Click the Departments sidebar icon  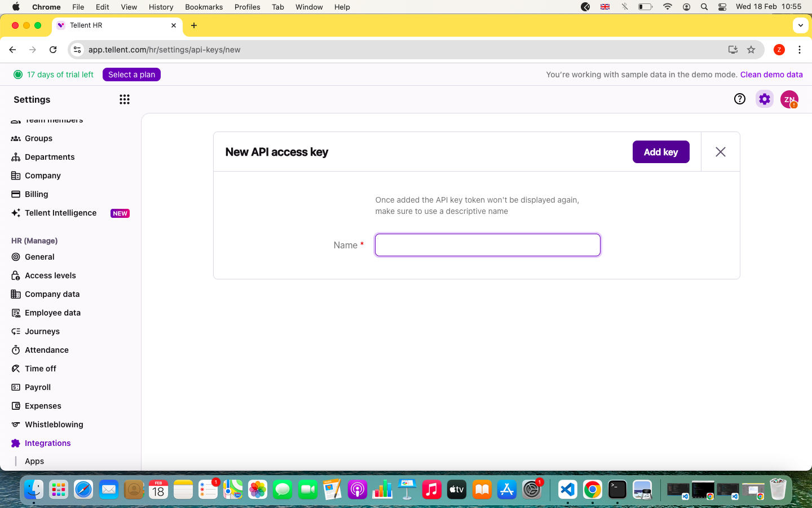pos(16,157)
